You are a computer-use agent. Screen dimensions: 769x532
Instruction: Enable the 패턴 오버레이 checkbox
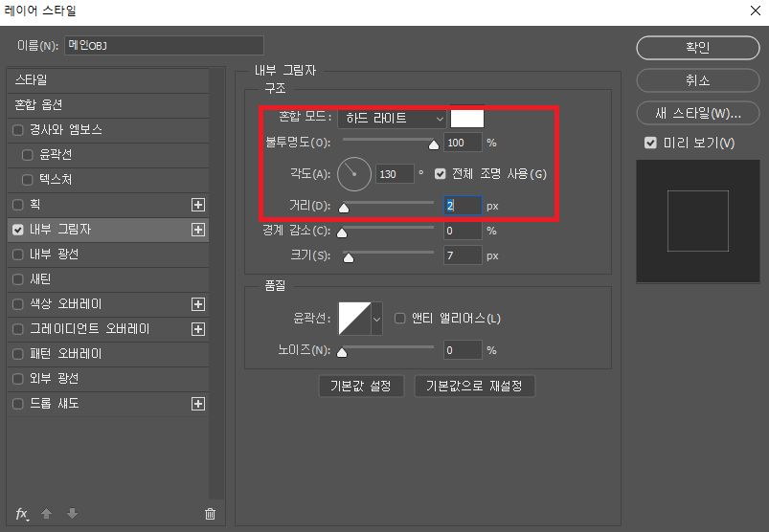(x=18, y=354)
